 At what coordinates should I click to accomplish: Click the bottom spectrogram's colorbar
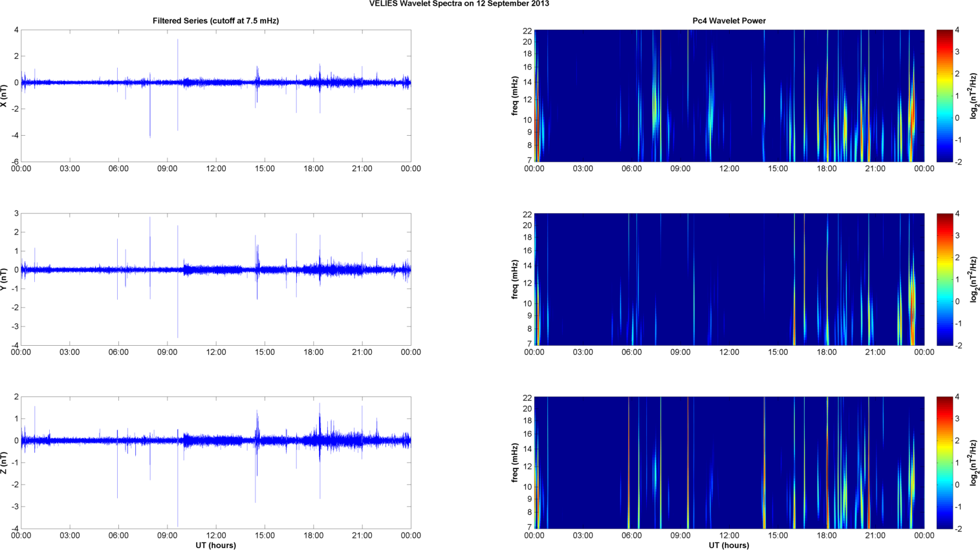[x=944, y=463]
